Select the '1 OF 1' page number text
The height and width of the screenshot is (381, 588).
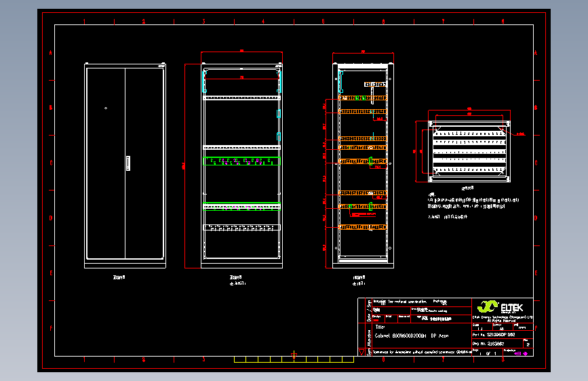[x=488, y=353]
